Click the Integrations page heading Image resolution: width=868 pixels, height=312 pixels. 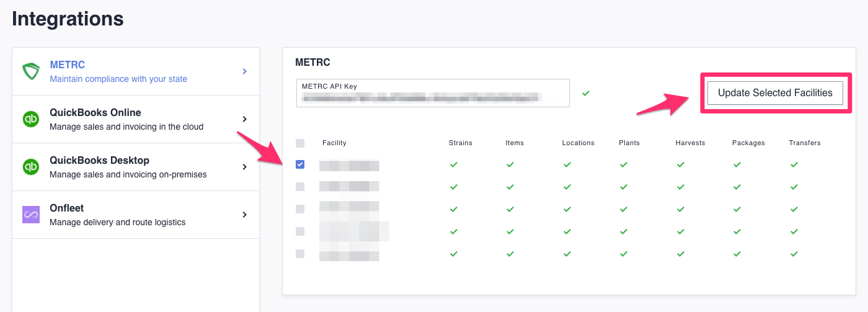pos(68,19)
